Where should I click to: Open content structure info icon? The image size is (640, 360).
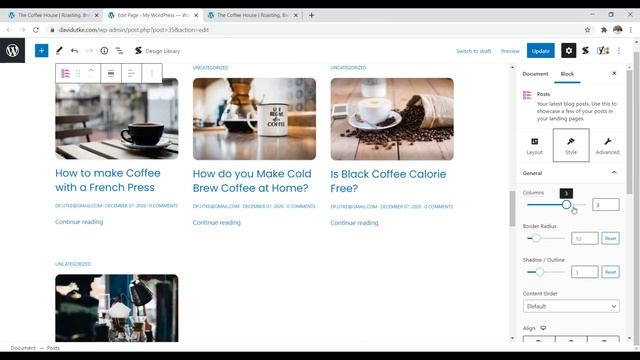(x=104, y=51)
